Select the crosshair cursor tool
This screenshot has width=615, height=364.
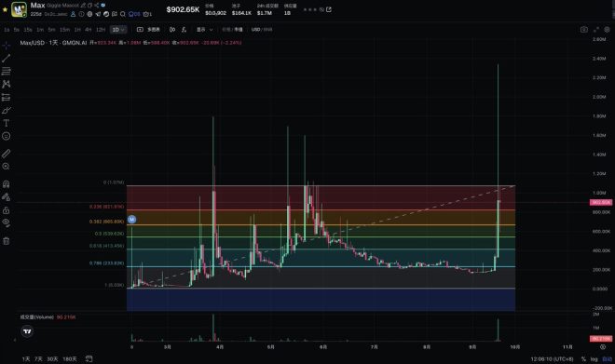[x=6, y=46]
